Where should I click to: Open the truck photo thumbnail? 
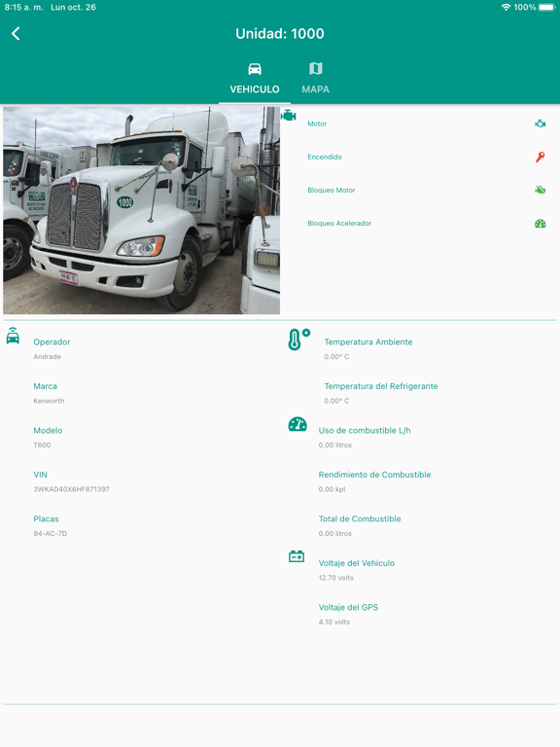(x=141, y=210)
